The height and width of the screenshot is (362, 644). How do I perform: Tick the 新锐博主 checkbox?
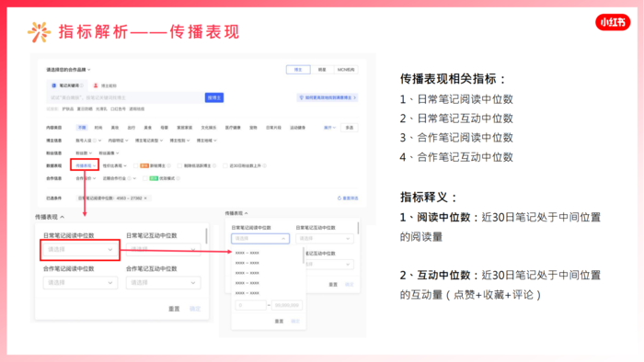pos(135,165)
